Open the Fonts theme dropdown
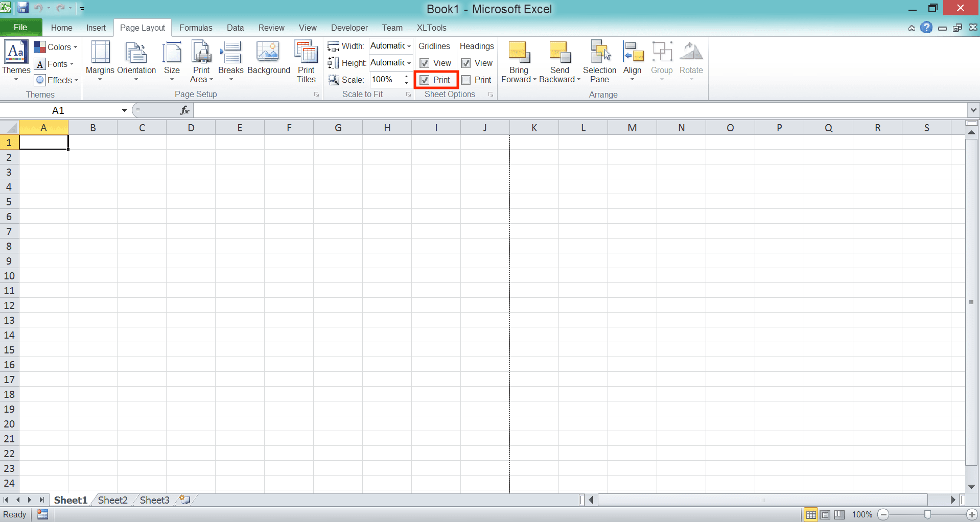The image size is (980, 522). pyautogui.click(x=54, y=64)
